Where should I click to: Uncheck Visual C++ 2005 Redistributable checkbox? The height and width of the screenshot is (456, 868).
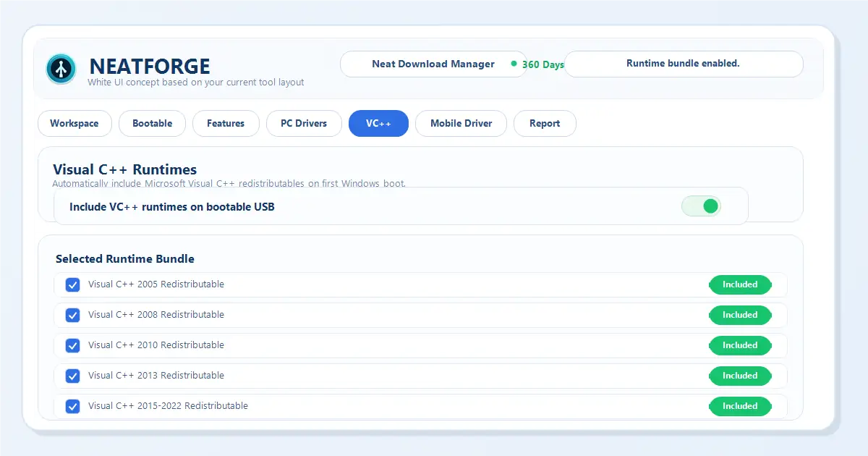click(72, 284)
